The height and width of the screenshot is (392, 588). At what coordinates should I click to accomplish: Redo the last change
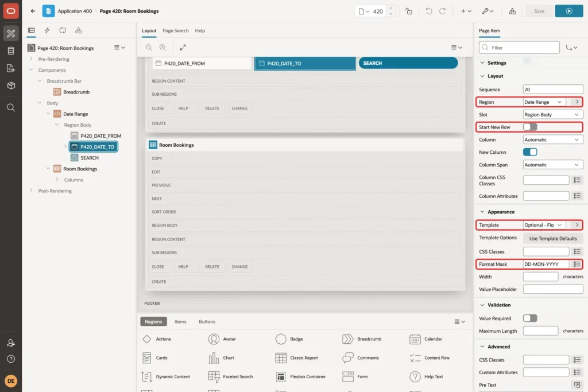(443, 11)
